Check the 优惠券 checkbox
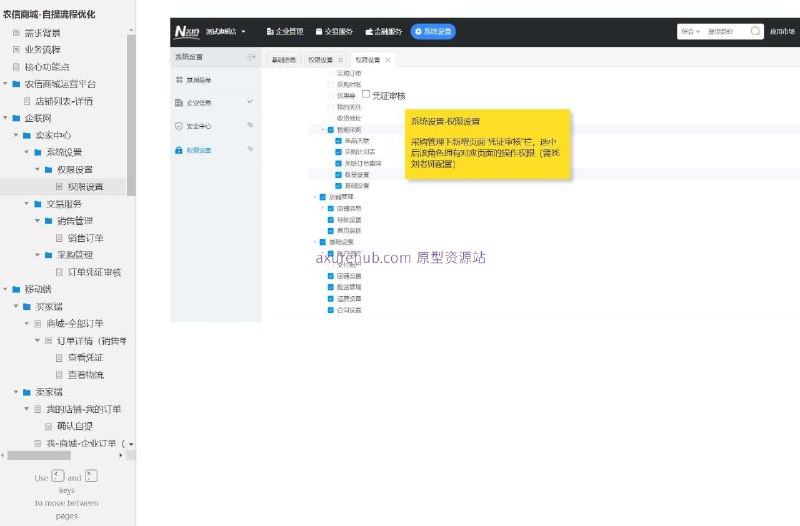Screen dimensions: 800x526 [331, 96]
